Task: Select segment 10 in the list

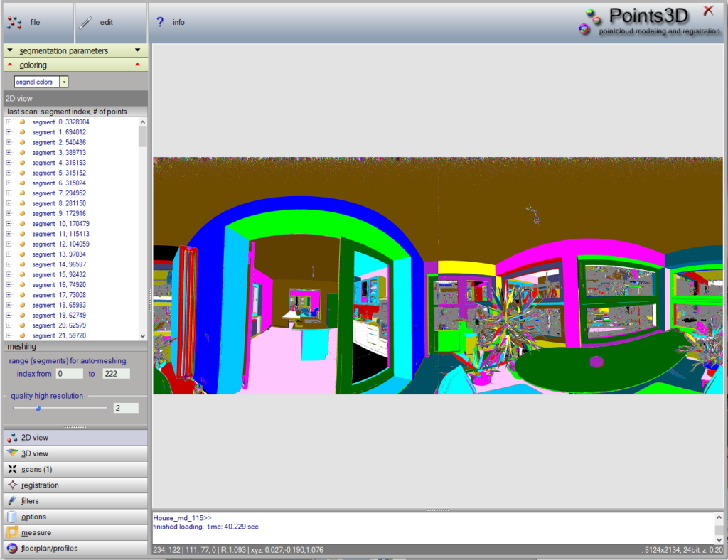Action: click(x=60, y=224)
